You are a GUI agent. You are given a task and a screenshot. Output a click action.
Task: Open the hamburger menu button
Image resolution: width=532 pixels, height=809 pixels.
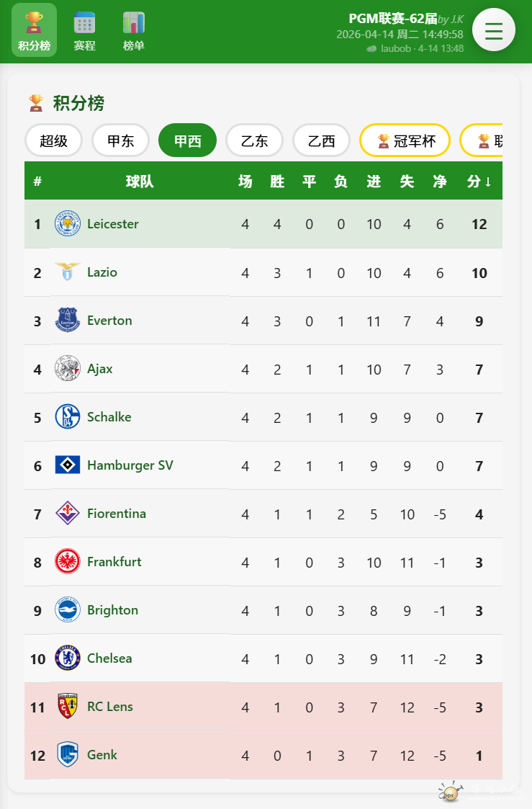click(x=493, y=30)
